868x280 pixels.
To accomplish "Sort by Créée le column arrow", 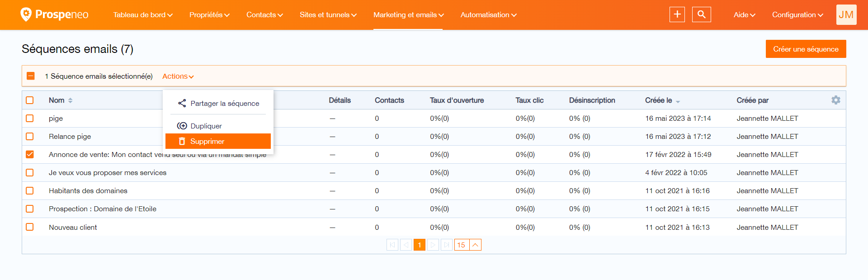I will pos(678,101).
